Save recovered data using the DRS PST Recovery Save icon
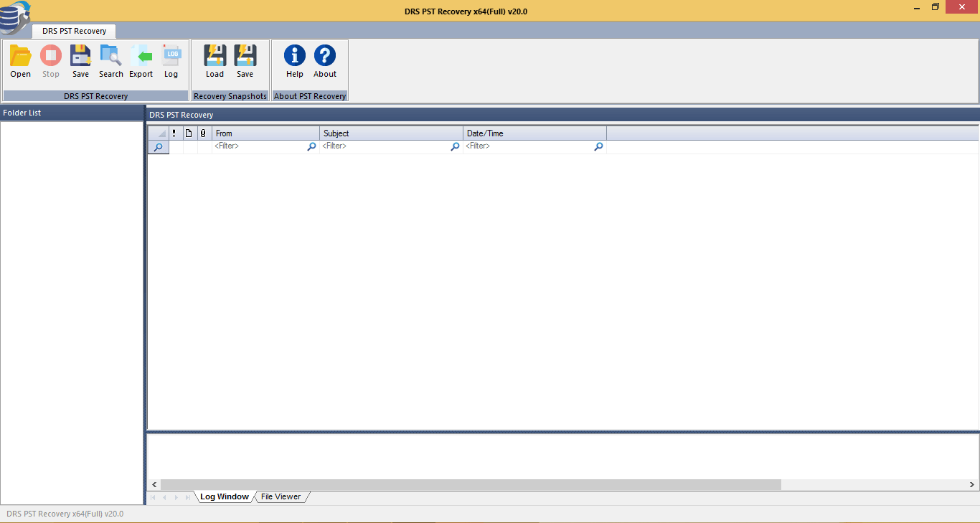Screen dimensions: 980x523 pyautogui.click(x=80, y=62)
